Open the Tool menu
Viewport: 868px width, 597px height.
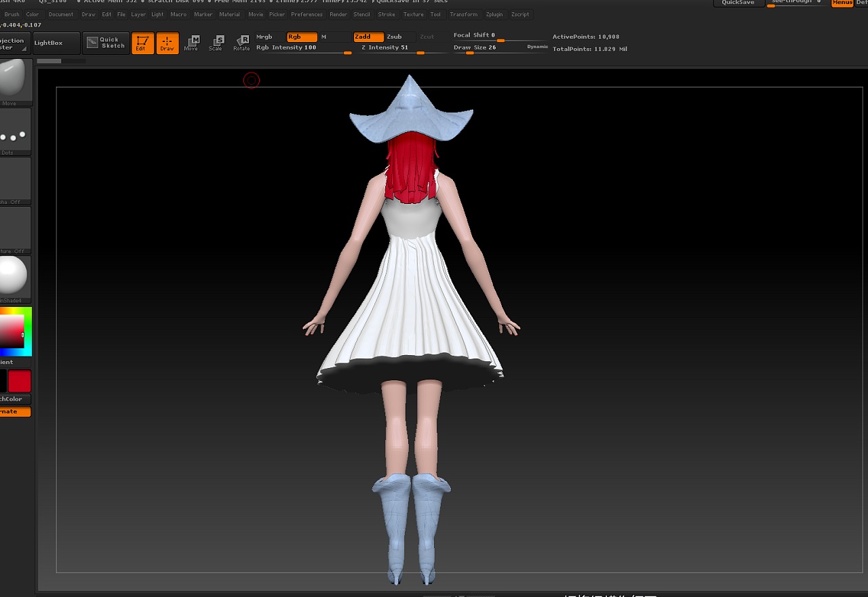pos(435,14)
